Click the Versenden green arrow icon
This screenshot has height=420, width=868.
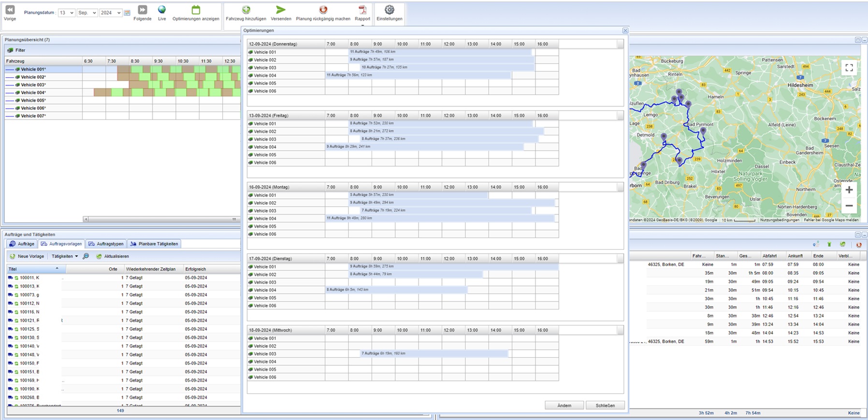point(281,10)
